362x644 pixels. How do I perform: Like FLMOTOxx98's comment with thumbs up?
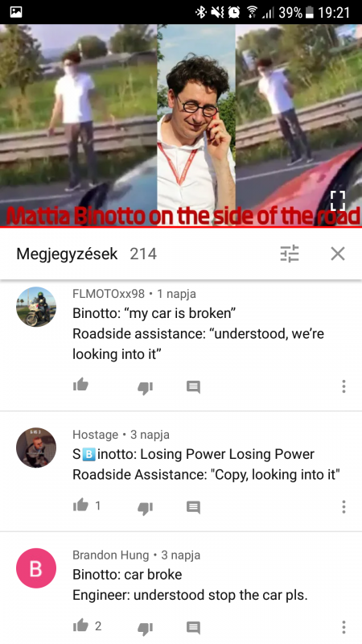(x=80, y=386)
